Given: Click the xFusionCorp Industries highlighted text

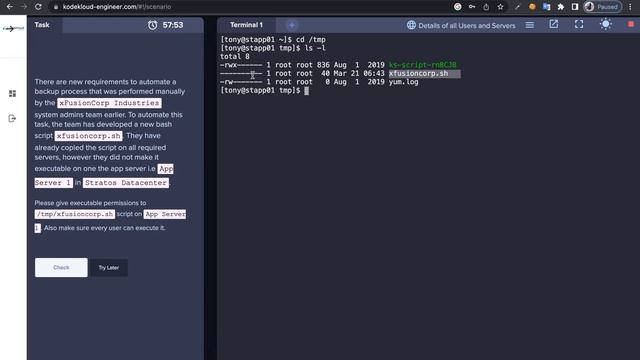Looking at the screenshot, I should 109,103.
